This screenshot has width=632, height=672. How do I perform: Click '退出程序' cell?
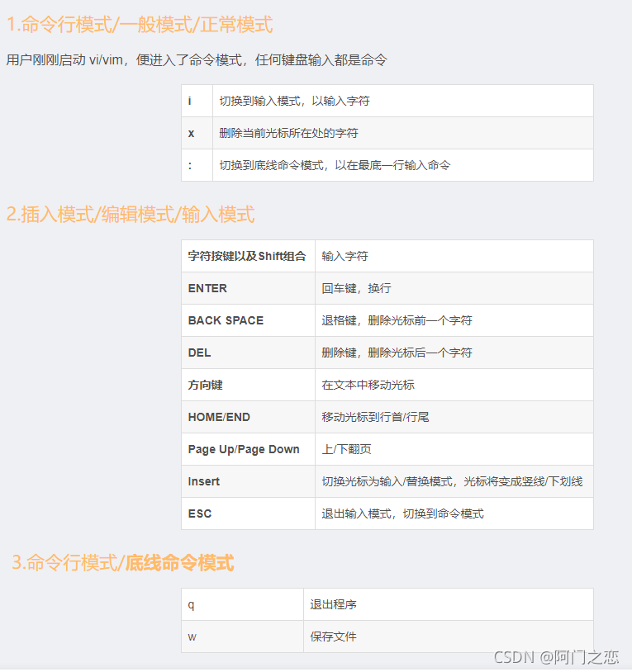coord(449,604)
